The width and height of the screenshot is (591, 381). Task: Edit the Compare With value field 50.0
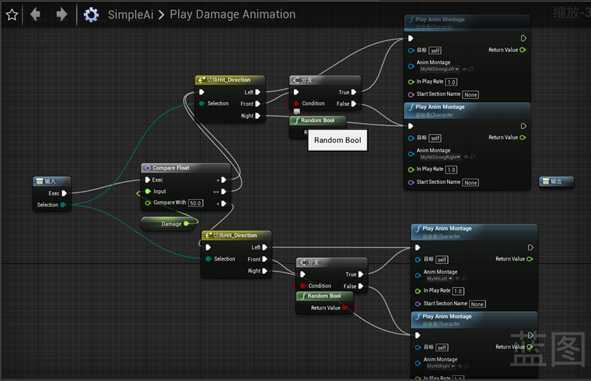tap(196, 203)
